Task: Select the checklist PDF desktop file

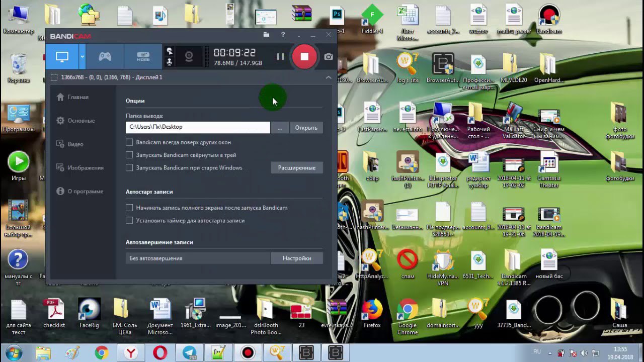Action: click(x=54, y=314)
